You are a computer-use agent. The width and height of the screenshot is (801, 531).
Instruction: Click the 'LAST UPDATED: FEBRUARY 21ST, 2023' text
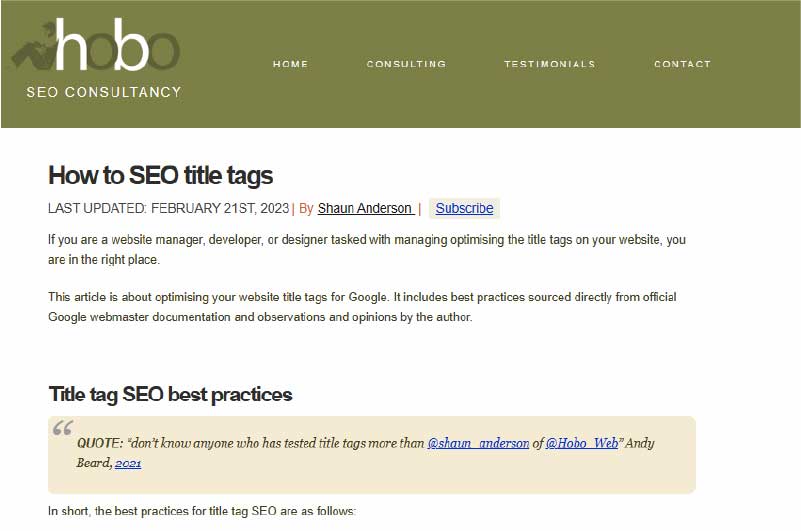coord(169,209)
